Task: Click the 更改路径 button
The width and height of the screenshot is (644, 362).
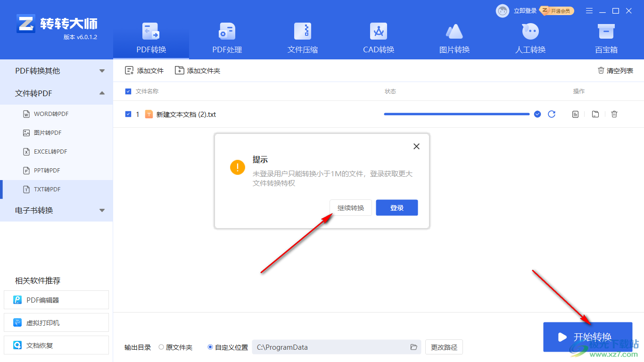Action: point(444,347)
